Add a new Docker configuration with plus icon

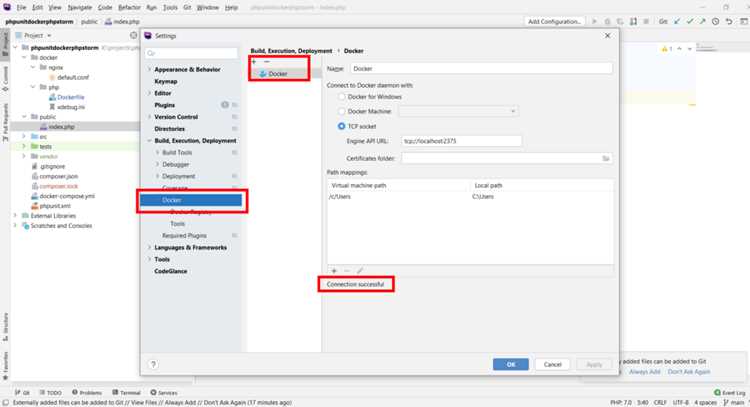click(x=254, y=62)
